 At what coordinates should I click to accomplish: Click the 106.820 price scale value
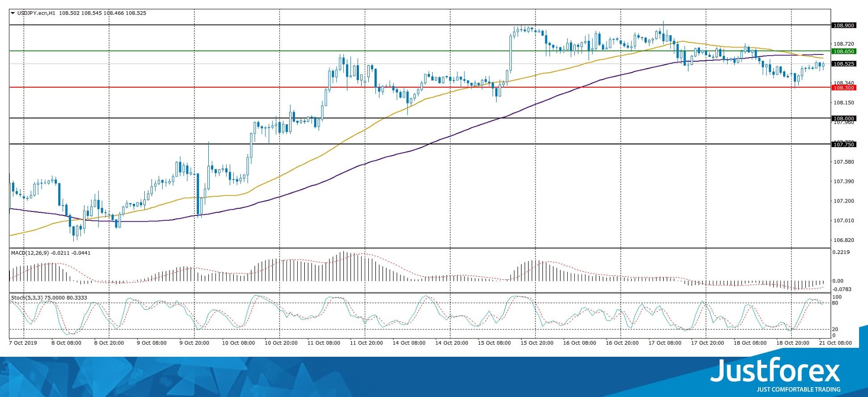tap(844, 240)
